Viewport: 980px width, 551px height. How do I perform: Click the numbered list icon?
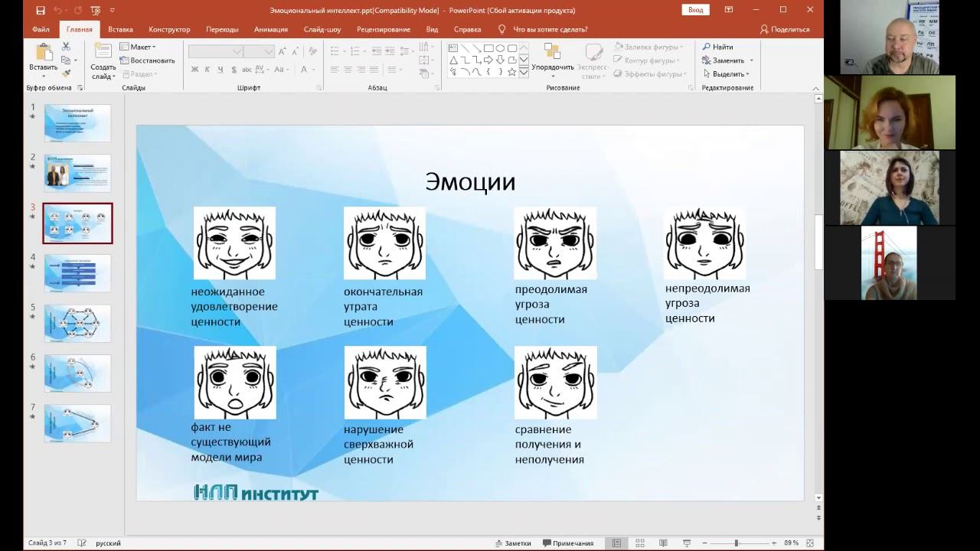coord(356,51)
